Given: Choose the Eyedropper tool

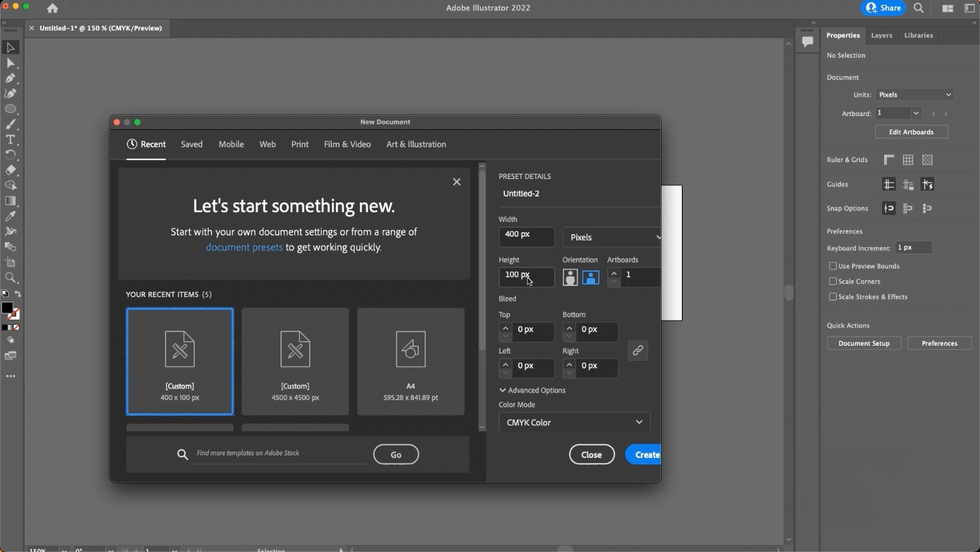Looking at the screenshot, I should (10, 216).
